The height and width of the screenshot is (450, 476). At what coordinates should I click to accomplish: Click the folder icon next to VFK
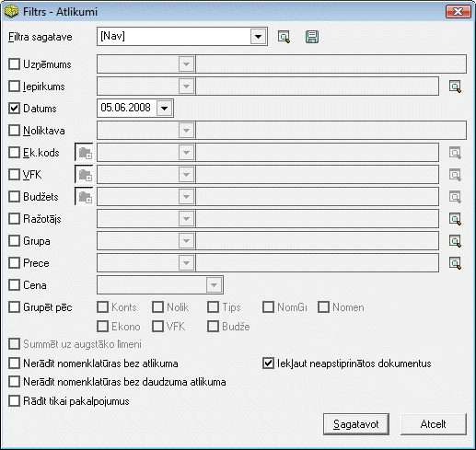click(84, 175)
